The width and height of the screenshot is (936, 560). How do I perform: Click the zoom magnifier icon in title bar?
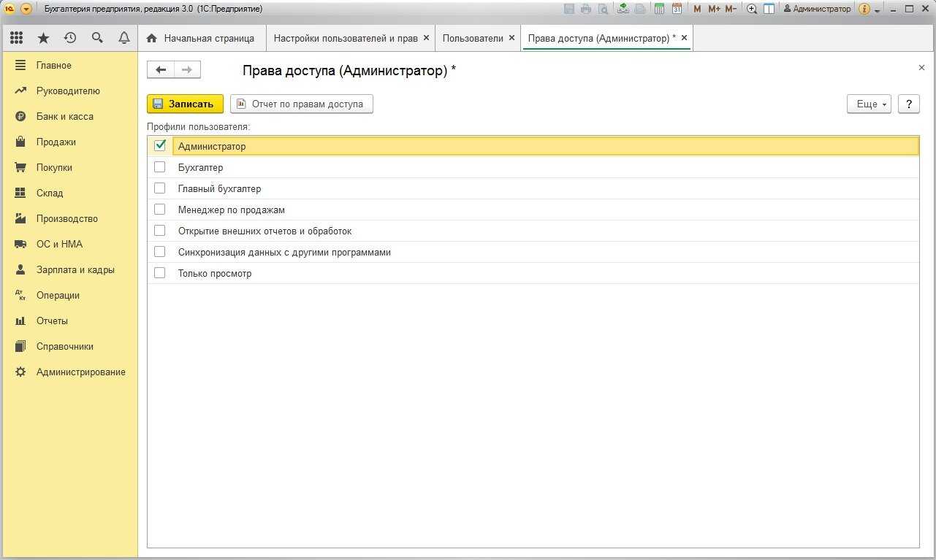752,9
